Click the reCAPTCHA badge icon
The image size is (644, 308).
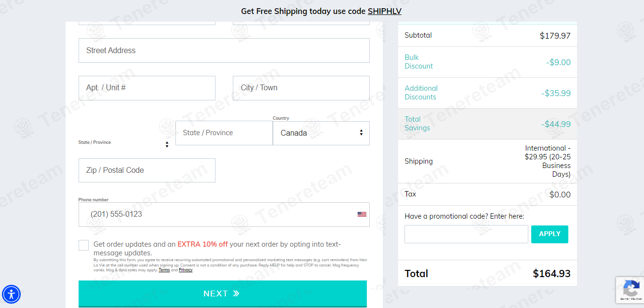tap(631, 289)
